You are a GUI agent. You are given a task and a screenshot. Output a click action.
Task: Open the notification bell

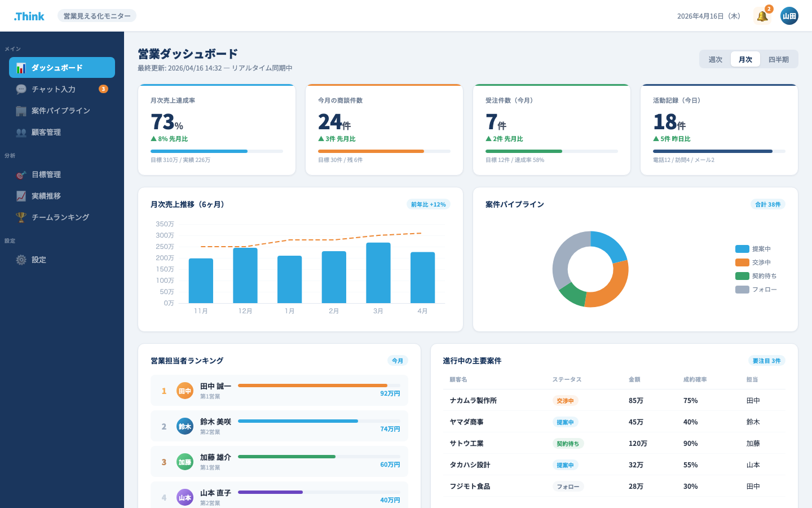(x=762, y=16)
